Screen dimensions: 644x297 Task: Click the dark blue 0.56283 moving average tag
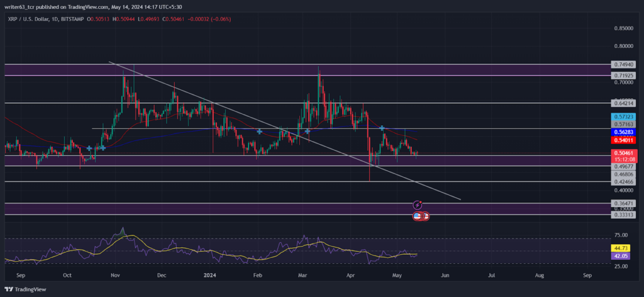623,132
